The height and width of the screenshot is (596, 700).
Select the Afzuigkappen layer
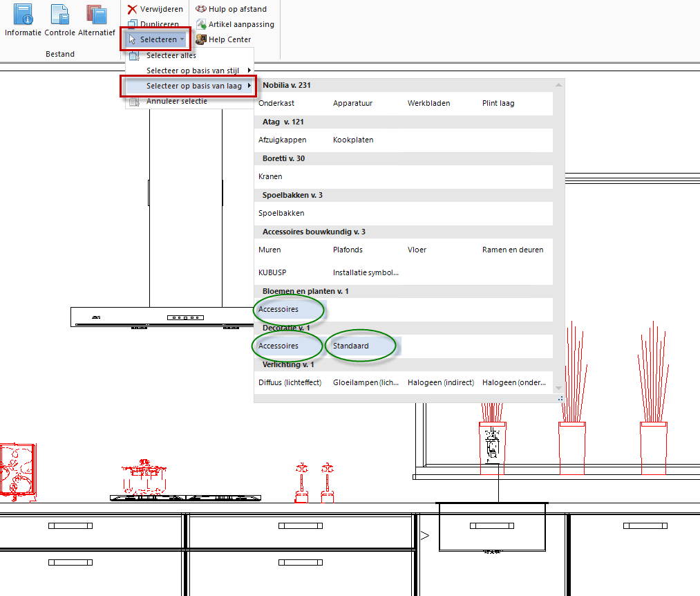pos(282,140)
